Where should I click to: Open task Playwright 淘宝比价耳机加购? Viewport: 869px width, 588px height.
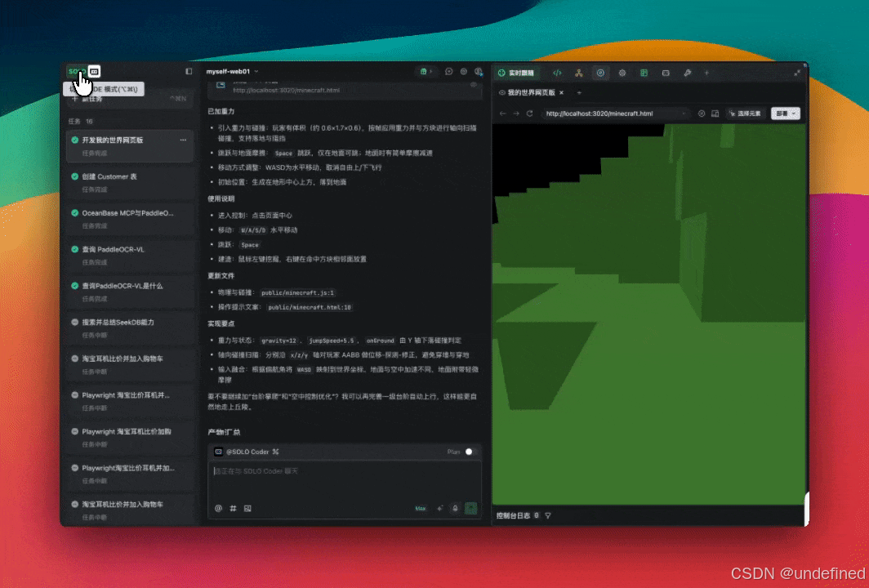(130, 437)
